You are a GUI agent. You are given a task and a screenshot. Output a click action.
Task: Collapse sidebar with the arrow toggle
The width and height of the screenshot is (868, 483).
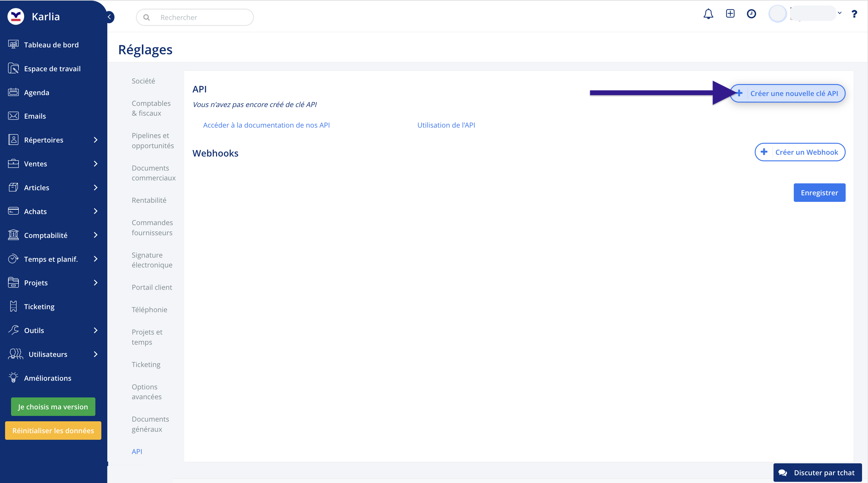109,17
